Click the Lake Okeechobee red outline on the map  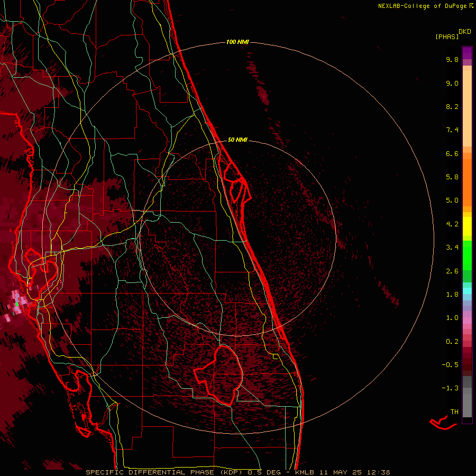(219, 376)
